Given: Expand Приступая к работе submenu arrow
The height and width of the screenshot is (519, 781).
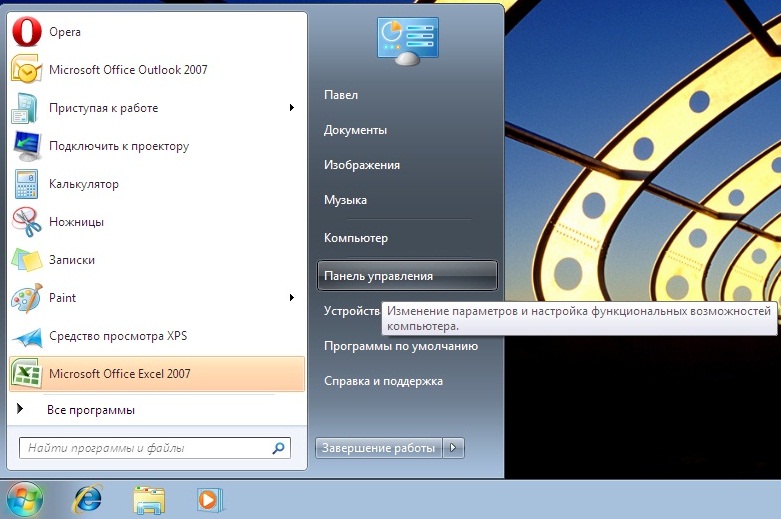Looking at the screenshot, I should pyautogui.click(x=291, y=108).
